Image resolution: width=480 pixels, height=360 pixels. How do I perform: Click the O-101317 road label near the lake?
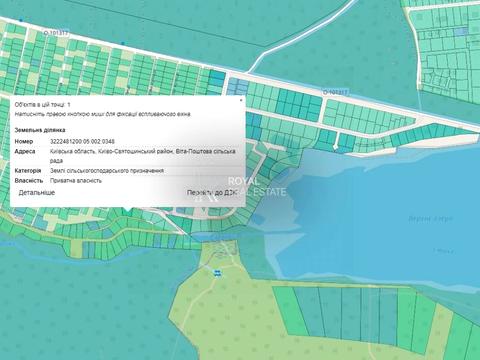(335, 92)
